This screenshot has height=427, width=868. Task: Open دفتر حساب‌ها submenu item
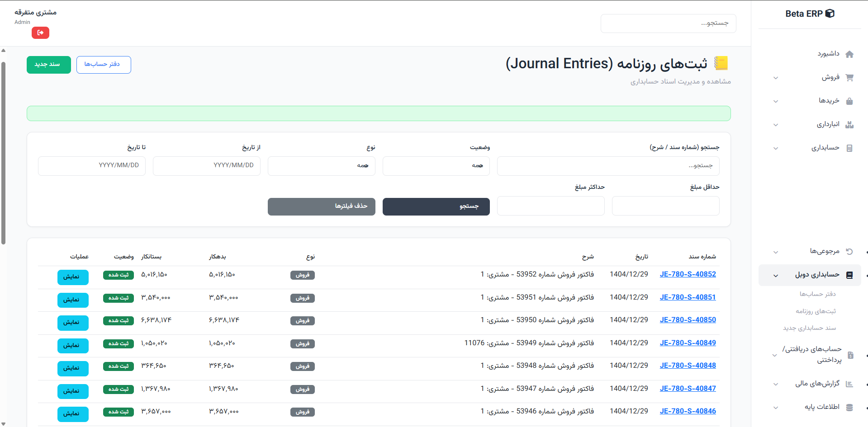coord(818,294)
